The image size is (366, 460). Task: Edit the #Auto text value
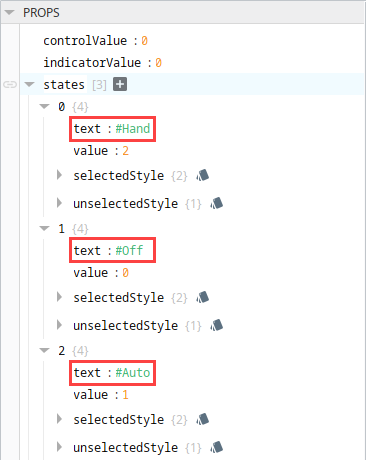tap(133, 373)
